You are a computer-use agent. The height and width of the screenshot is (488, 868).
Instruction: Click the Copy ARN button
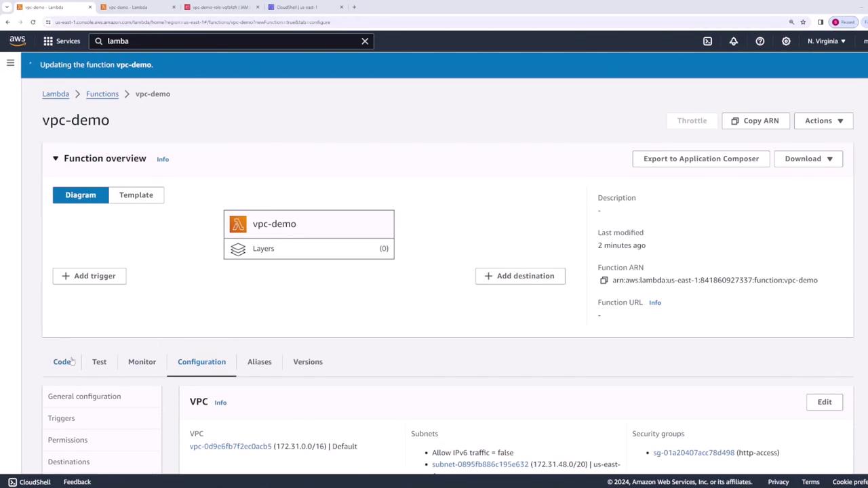[755, 121]
